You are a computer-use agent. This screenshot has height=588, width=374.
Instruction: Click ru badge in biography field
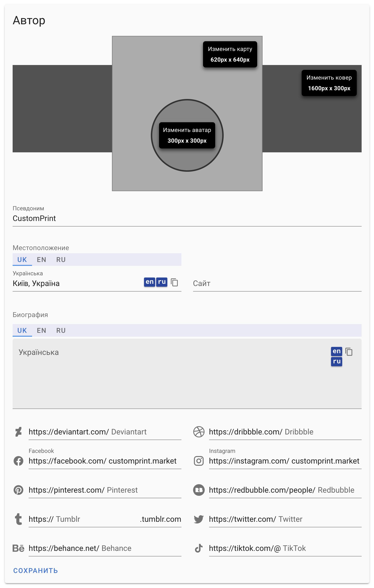coord(337,361)
